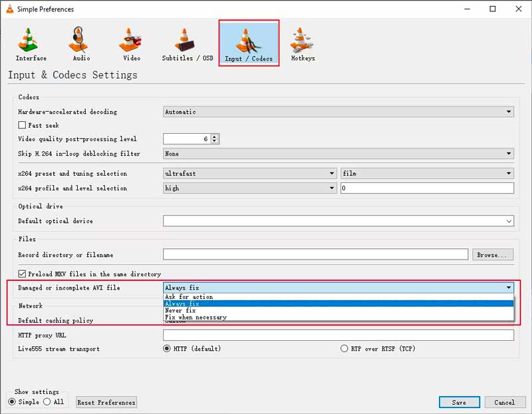Viewport: 532px width, 414px height.
Task: Open the Subtitles / OSD preferences icon
Action: [188, 44]
